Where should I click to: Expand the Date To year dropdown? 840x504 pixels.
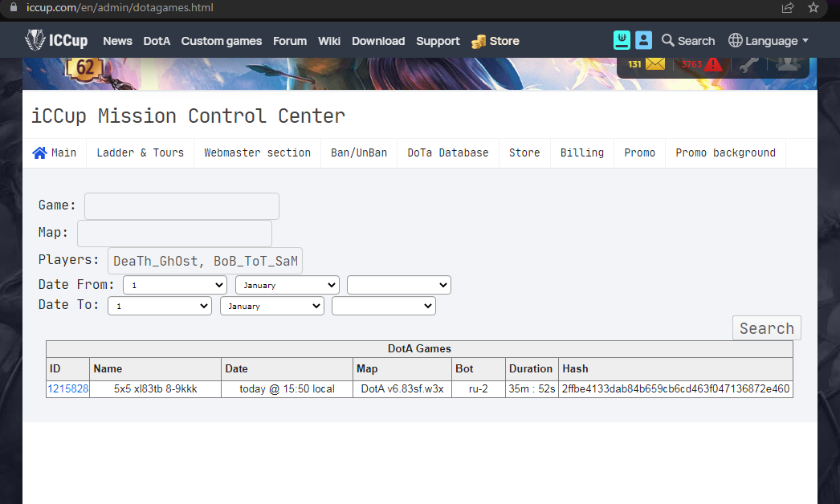(x=384, y=306)
